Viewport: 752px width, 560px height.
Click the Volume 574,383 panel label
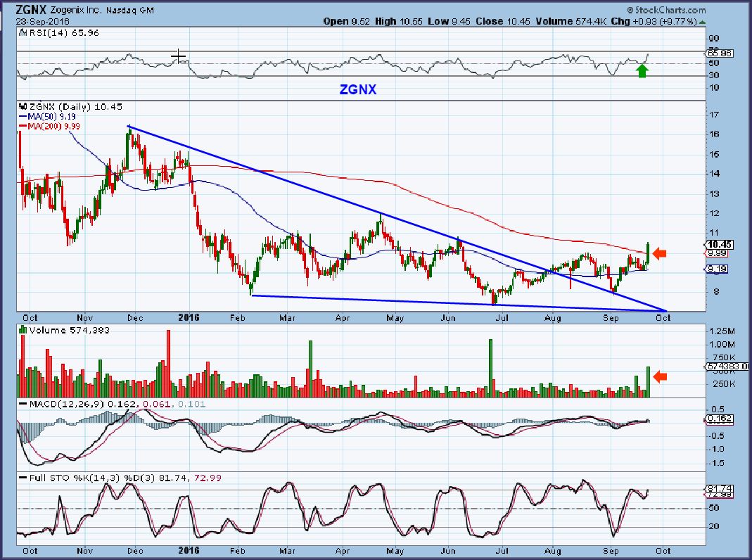pos(69,331)
